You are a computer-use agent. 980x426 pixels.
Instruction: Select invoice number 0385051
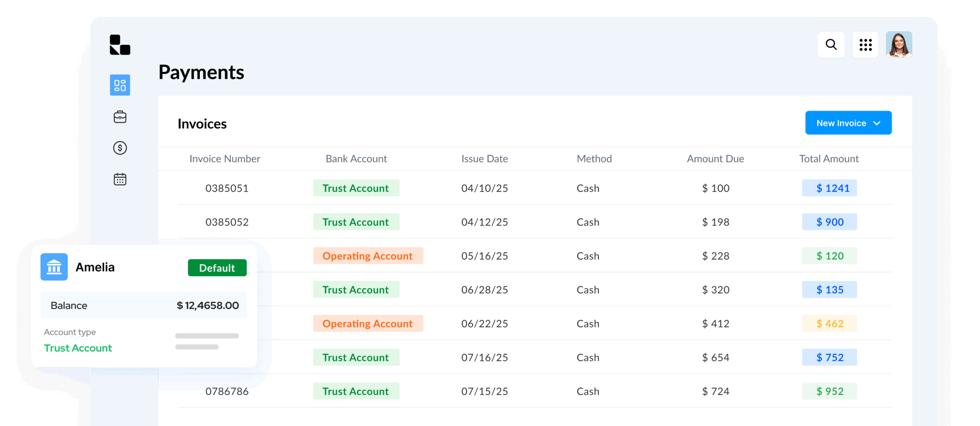[x=227, y=188]
